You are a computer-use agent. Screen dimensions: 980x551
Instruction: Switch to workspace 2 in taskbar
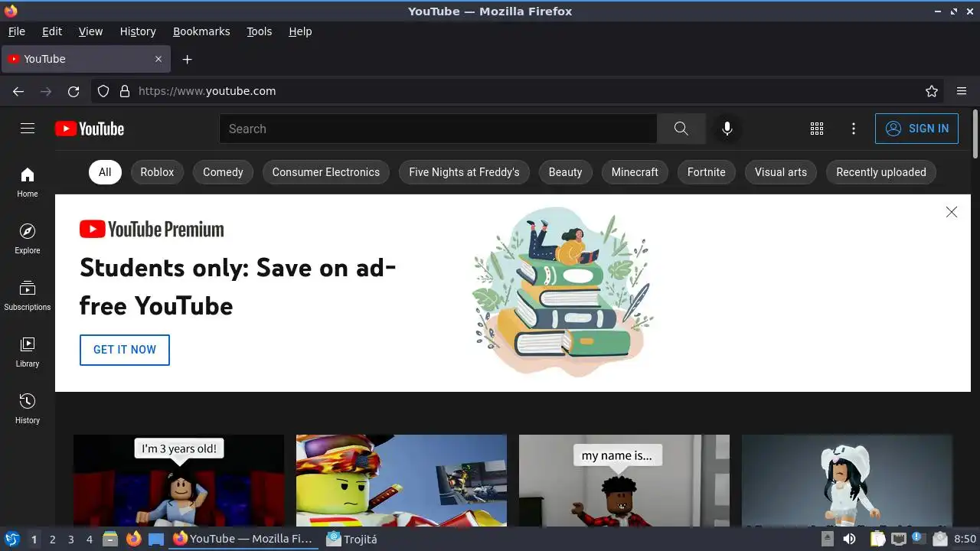(x=52, y=540)
